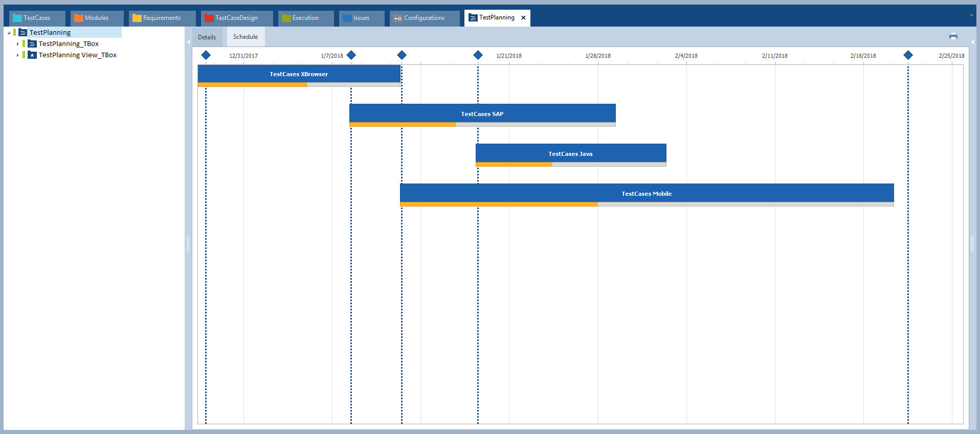Click the milestone diamond right after 1/7/2018
Viewport: 980px width, 434px height.
click(x=351, y=55)
